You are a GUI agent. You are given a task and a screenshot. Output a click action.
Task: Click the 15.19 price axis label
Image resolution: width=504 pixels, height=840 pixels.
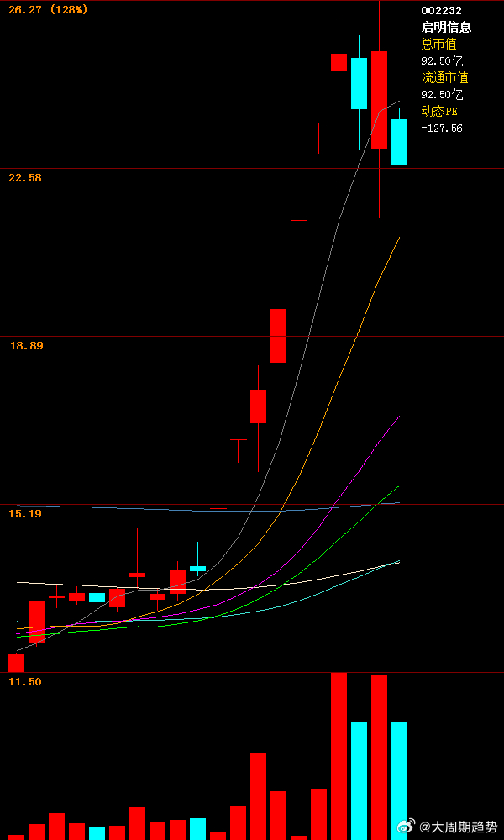pos(25,514)
